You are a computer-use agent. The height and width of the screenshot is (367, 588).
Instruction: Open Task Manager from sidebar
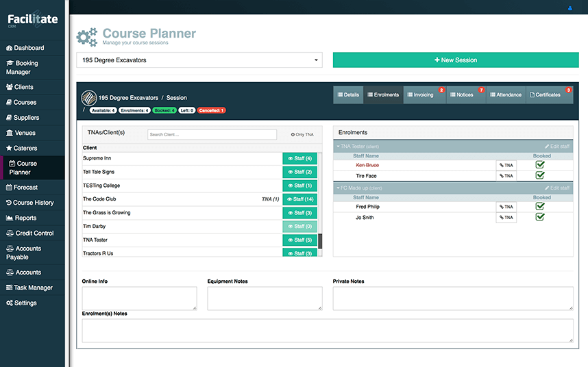coord(33,288)
